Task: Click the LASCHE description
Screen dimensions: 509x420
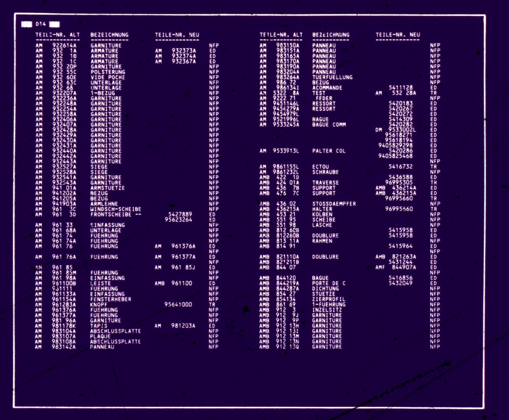Action: (x=322, y=225)
